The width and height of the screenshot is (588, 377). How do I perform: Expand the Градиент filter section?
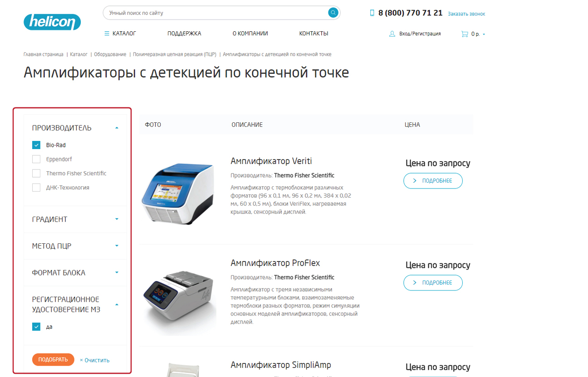[117, 219]
